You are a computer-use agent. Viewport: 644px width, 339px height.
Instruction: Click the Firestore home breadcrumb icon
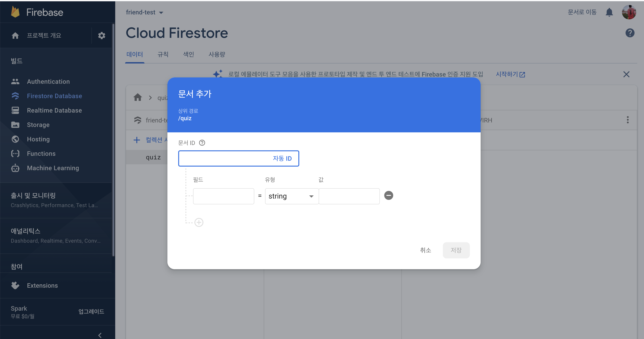pyautogui.click(x=137, y=97)
